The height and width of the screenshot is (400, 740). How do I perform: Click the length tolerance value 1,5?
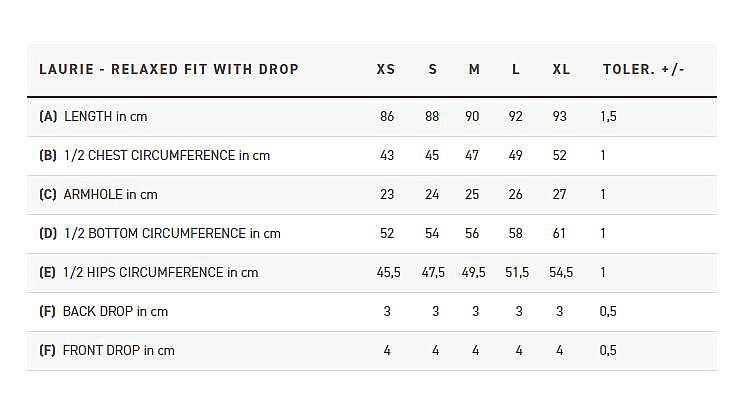608,117
